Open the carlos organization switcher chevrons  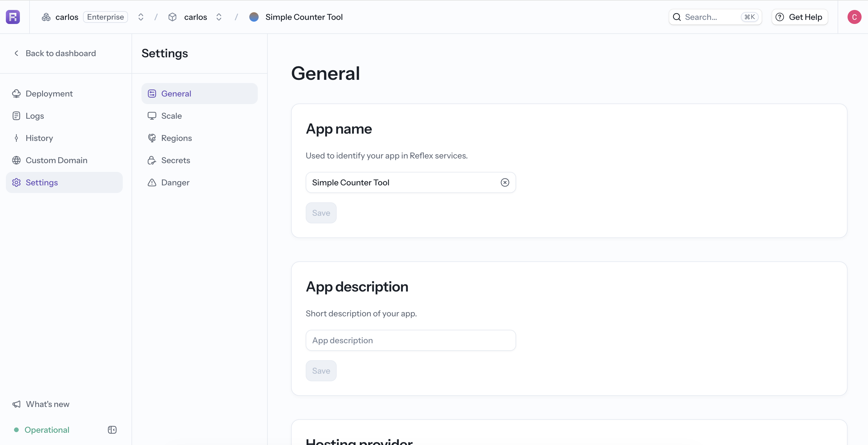point(141,17)
